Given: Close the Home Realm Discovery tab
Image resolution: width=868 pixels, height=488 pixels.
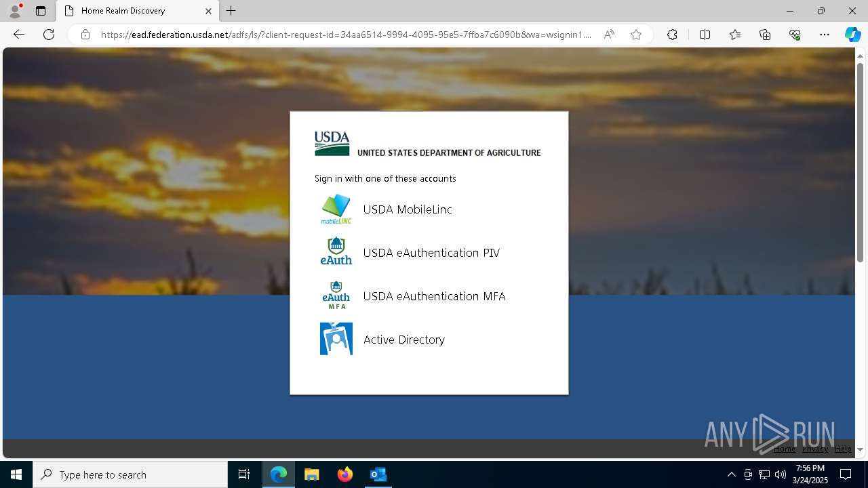Looking at the screenshot, I should tap(208, 11).
